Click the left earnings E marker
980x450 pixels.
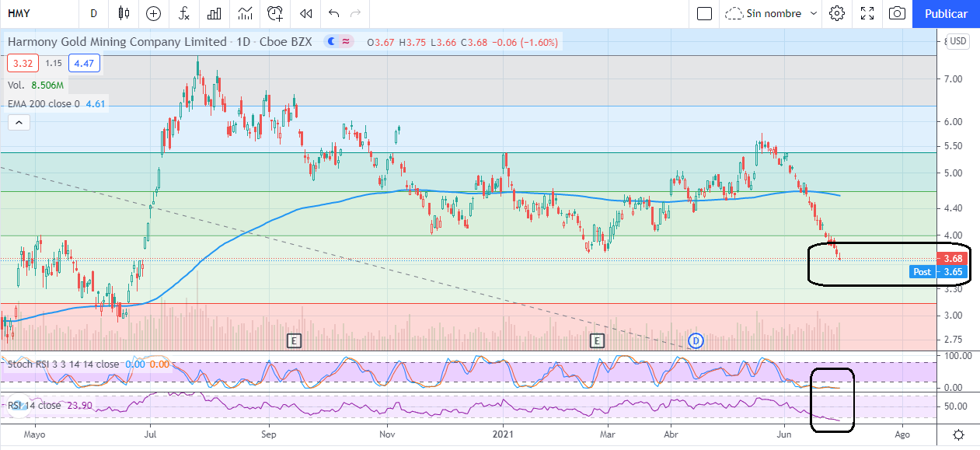tap(294, 340)
